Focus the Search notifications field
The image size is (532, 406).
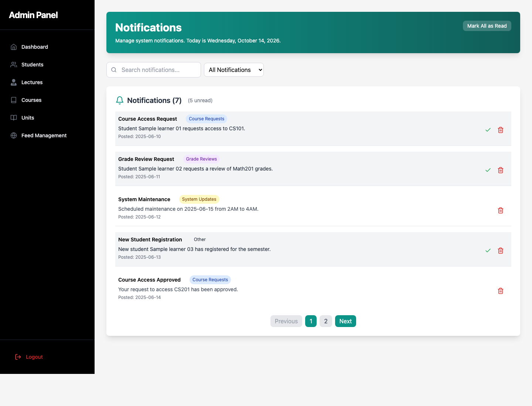(154, 70)
